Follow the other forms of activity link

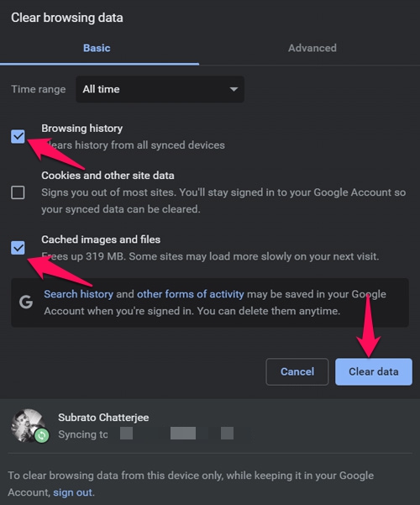[x=191, y=294]
